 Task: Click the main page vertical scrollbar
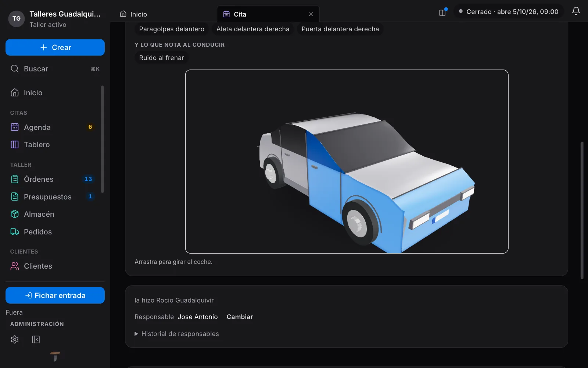(x=582, y=210)
